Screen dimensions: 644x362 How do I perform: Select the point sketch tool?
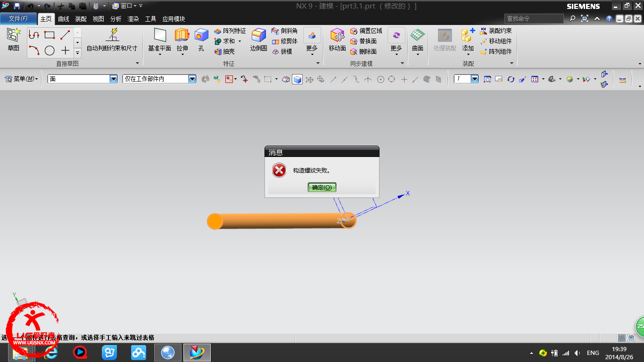pos(65,50)
